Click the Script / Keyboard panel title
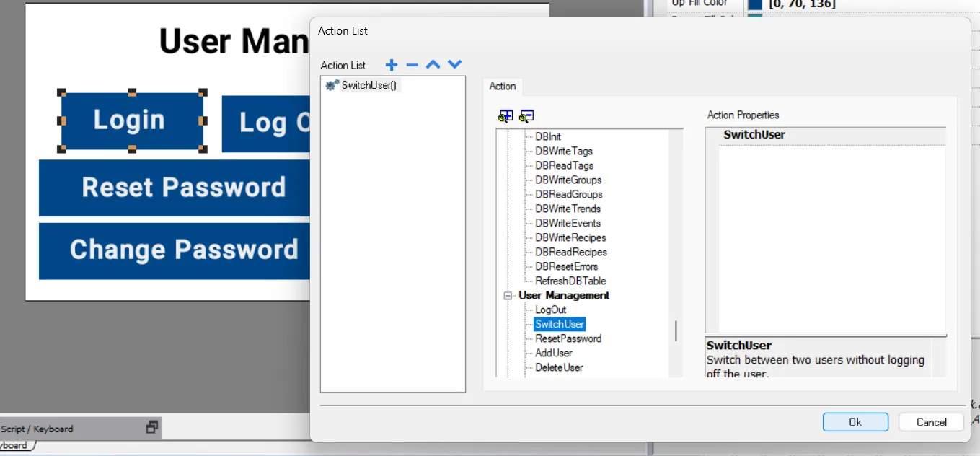This screenshot has width=980, height=456. [37, 429]
